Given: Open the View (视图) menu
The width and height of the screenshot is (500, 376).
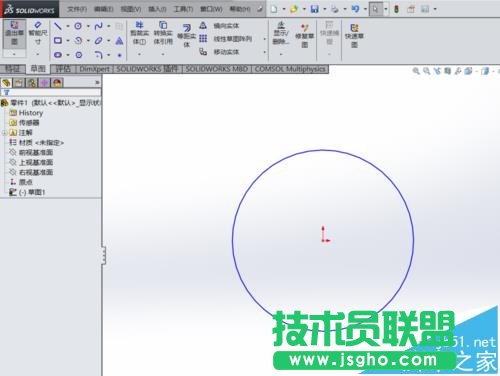Looking at the screenshot, I should click(131, 9).
